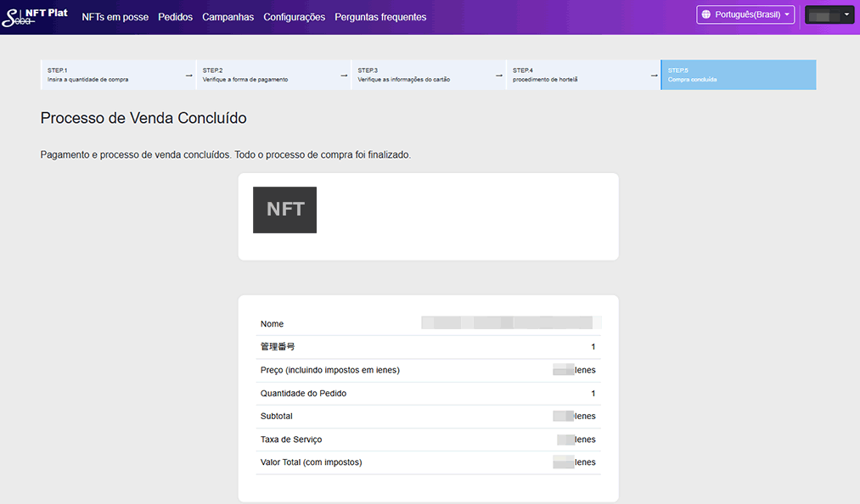View Perguntas frequentes
The image size is (860, 504).
(x=380, y=17)
